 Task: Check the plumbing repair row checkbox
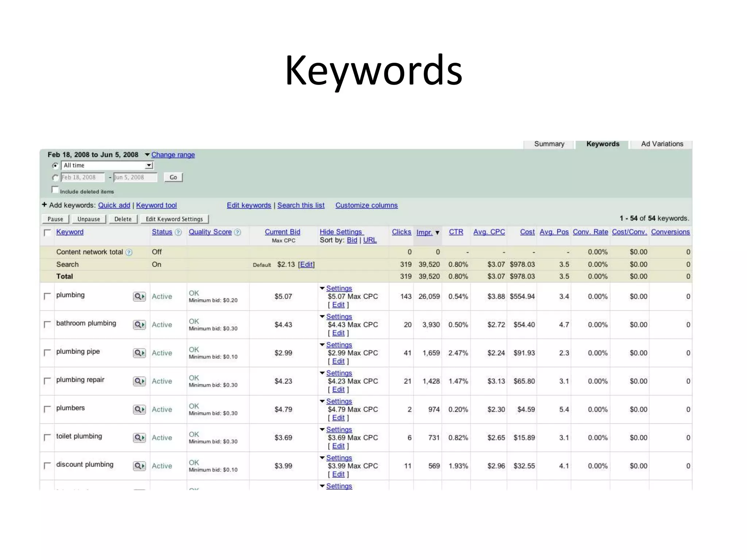click(47, 381)
